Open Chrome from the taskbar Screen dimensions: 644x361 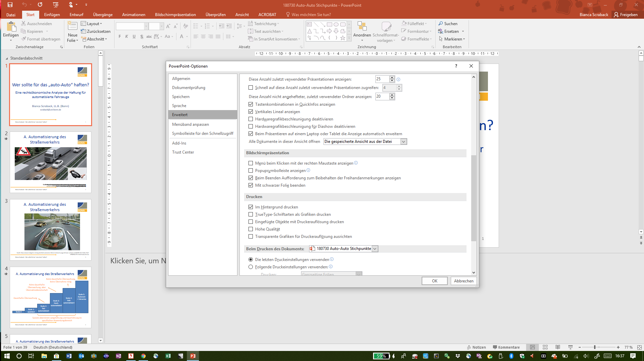point(143,356)
